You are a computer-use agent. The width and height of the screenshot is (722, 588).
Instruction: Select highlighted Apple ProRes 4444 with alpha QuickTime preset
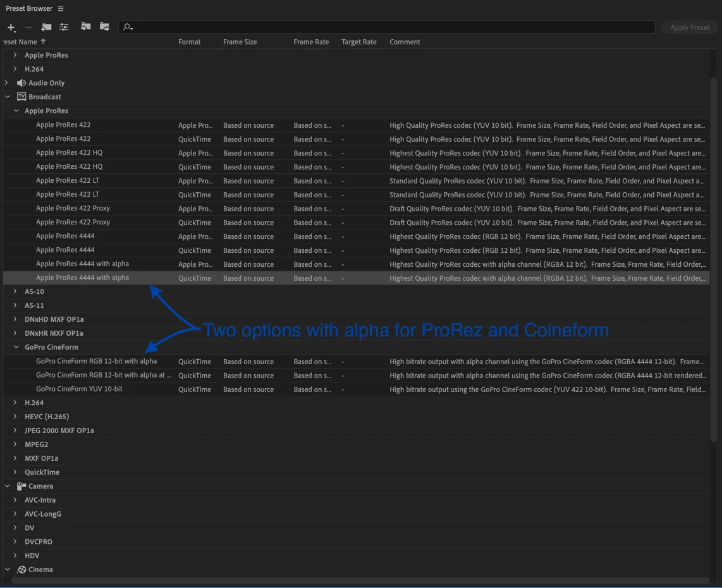[x=356, y=278]
